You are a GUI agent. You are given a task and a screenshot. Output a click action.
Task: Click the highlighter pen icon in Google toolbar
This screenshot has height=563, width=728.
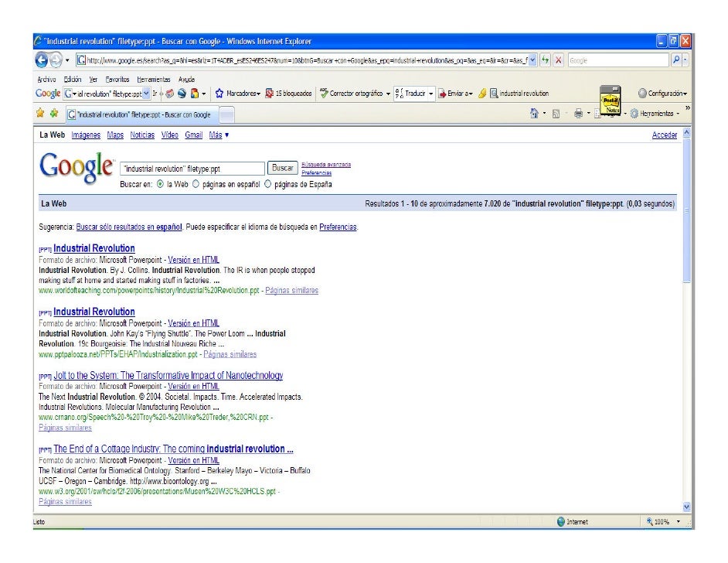(482, 94)
